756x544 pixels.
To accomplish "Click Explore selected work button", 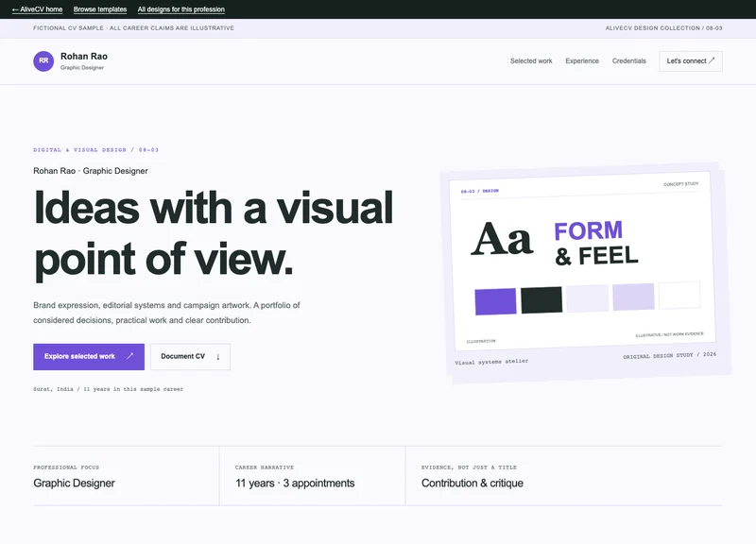I will click(89, 357).
